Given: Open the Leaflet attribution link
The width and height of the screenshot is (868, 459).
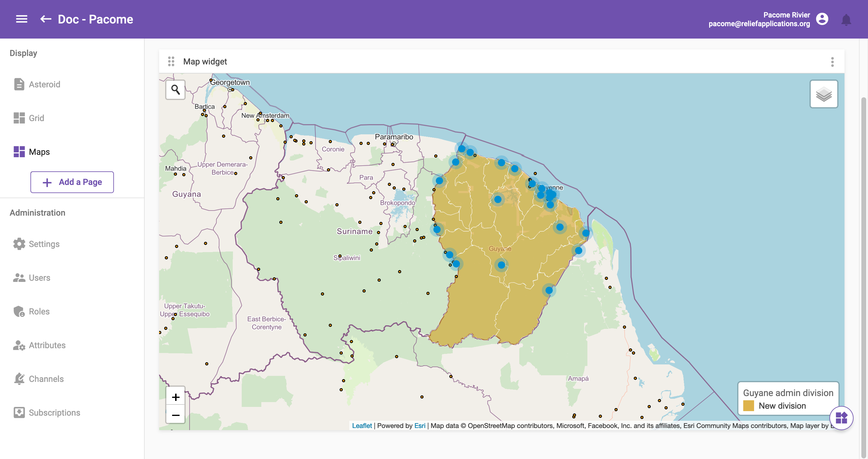Looking at the screenshot, I should (x=362, y=425).
